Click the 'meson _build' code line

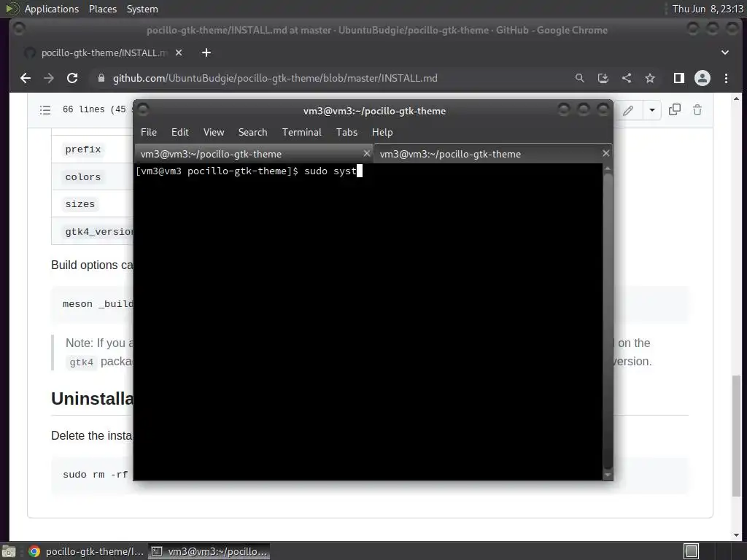[x=98, y=304]
